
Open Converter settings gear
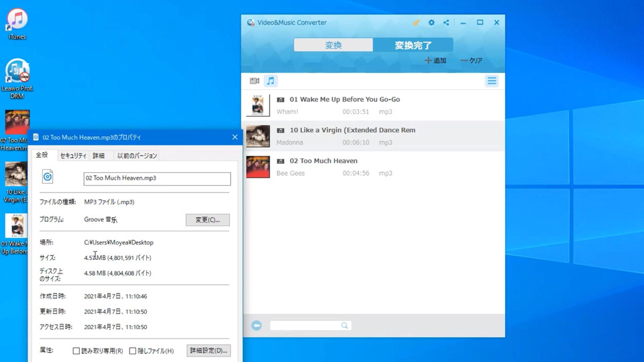click(431, 23)
